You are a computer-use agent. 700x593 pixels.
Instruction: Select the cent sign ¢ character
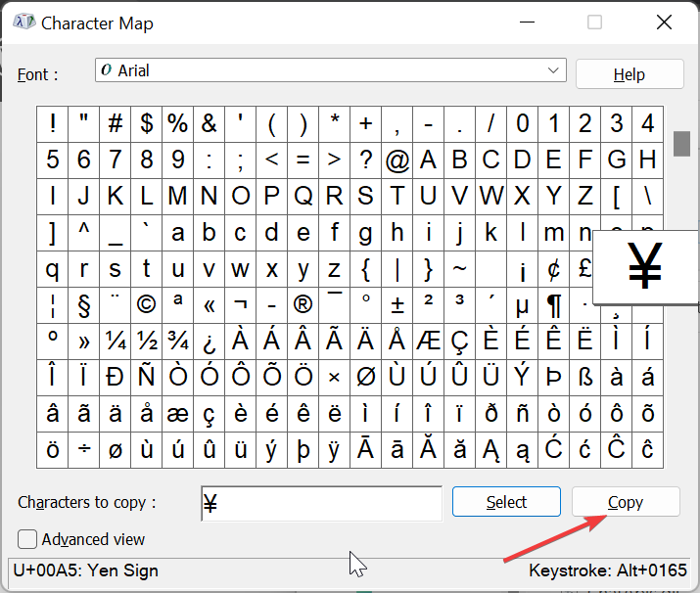coord(553,269)
